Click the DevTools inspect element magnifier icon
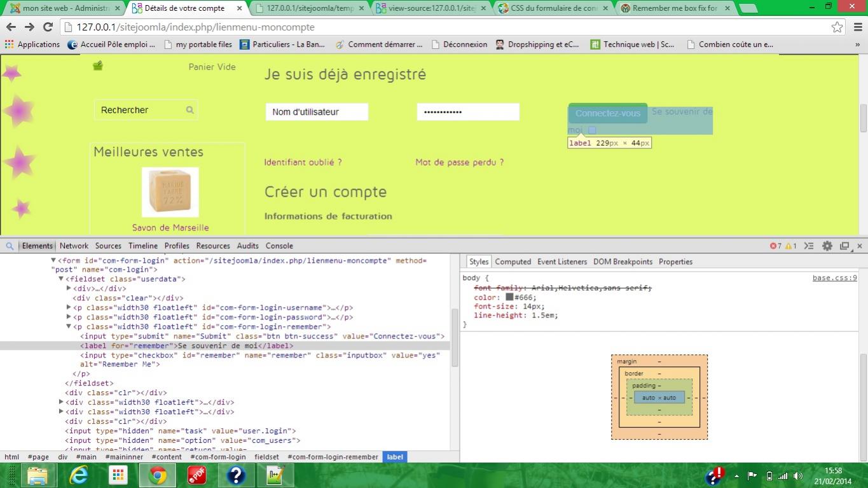Viewport: 868px width, 488px height. 10,246
